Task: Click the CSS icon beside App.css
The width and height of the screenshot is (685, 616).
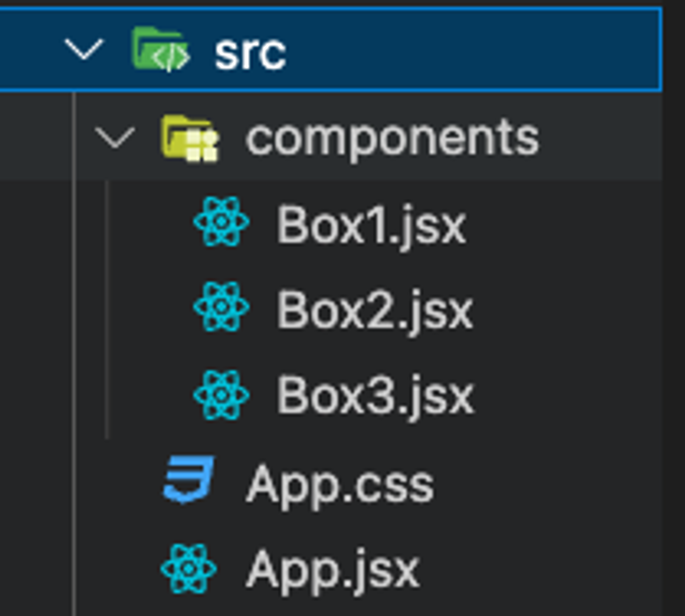Action: pyautogui.click(x=189, y=479)
